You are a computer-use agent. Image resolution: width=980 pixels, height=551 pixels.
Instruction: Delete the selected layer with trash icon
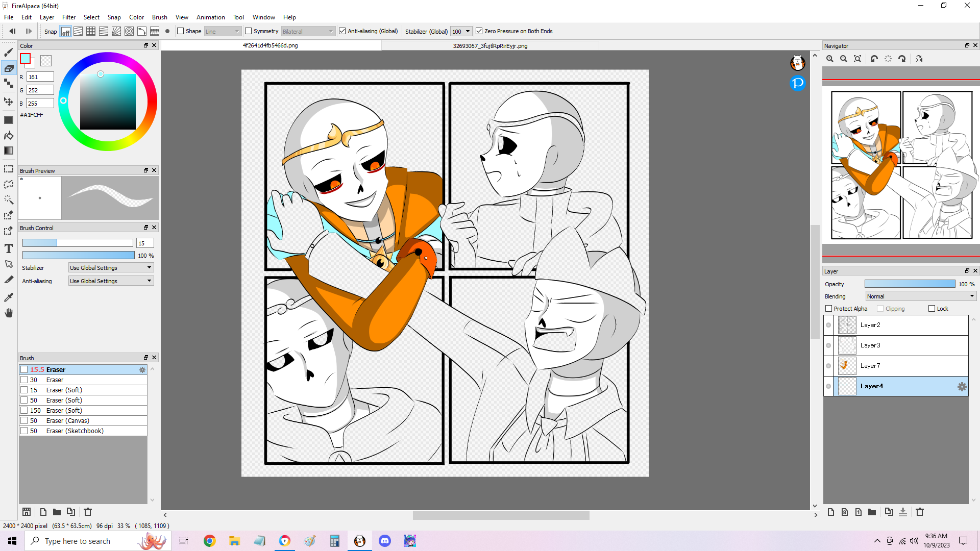click(920, 512)
